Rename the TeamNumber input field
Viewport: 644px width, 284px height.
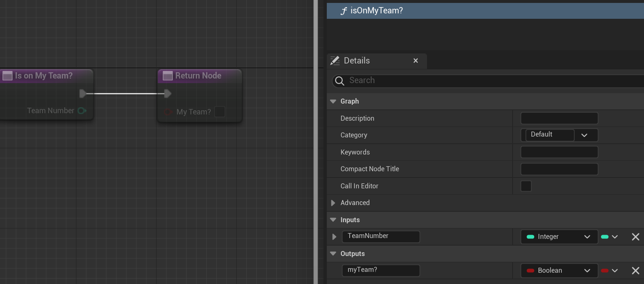click(381, 236)
